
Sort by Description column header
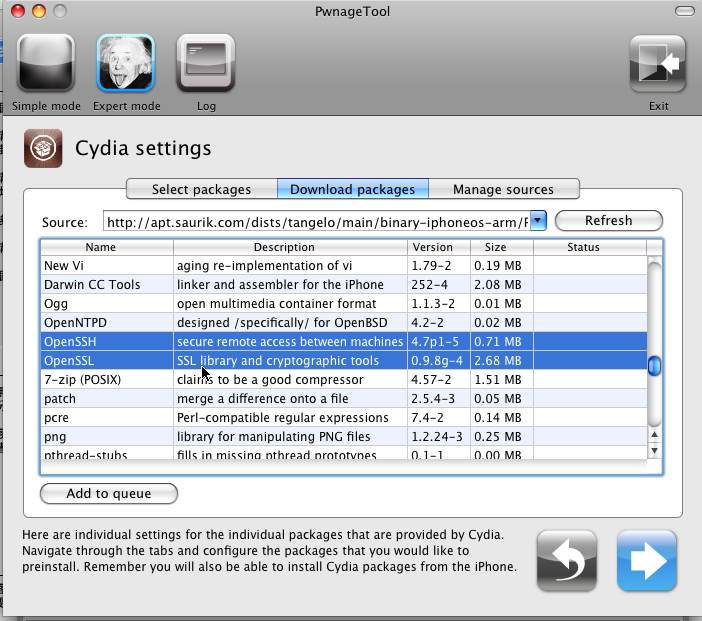(x=290, y=247)
